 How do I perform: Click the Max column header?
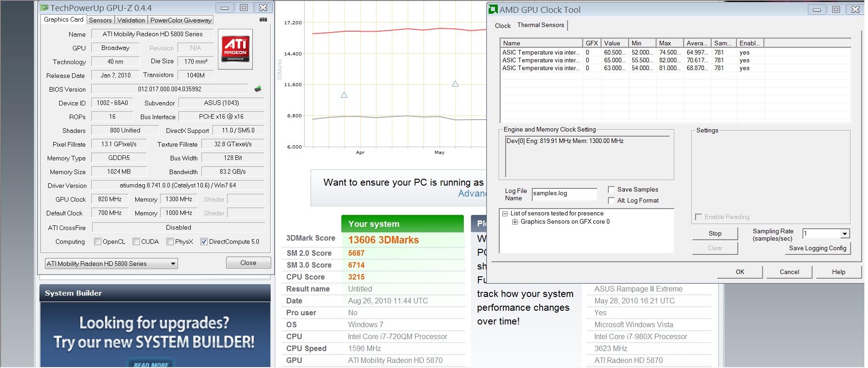click(670, 43)
